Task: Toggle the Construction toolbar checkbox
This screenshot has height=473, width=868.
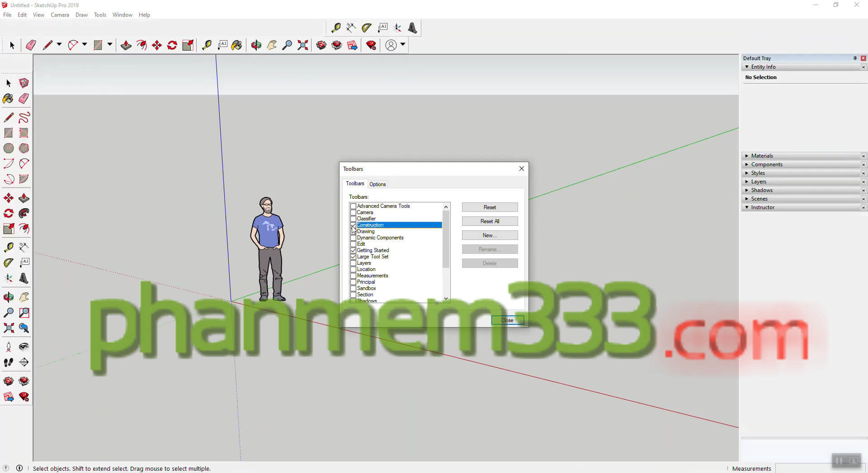Action: click(x=354, y=225)
